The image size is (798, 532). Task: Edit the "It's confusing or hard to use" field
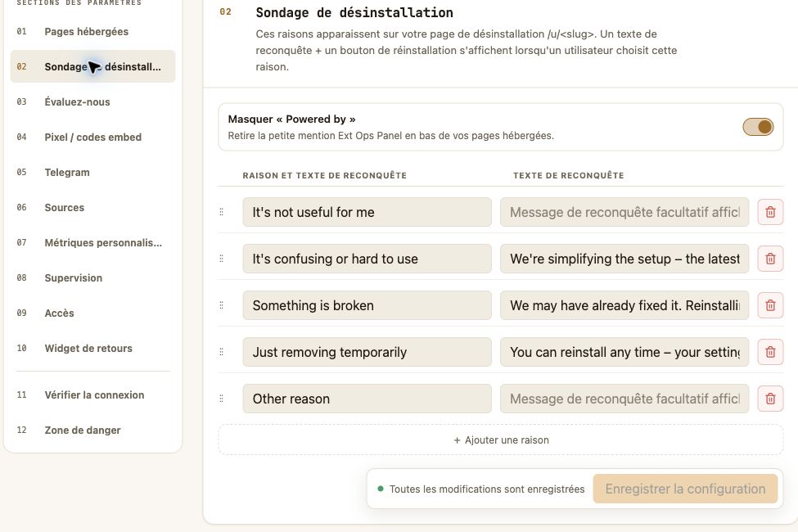[367, 259]
